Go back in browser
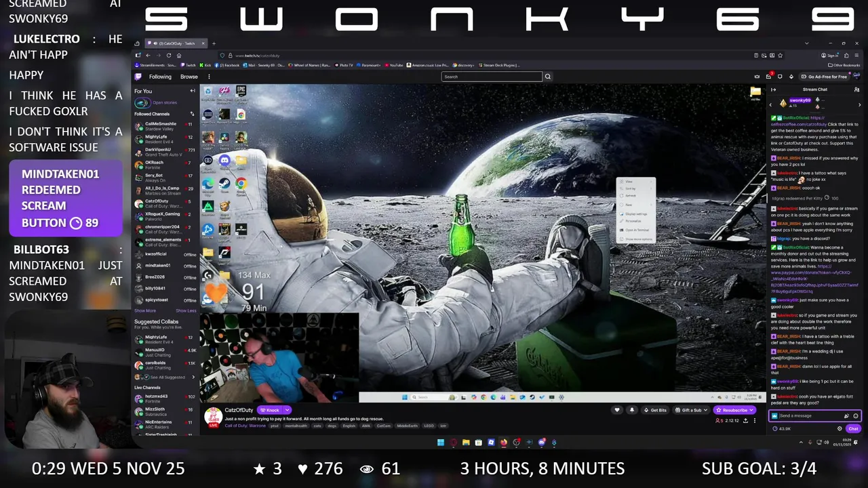Screen dimensions: 868x488 click(x=148, y=56)
